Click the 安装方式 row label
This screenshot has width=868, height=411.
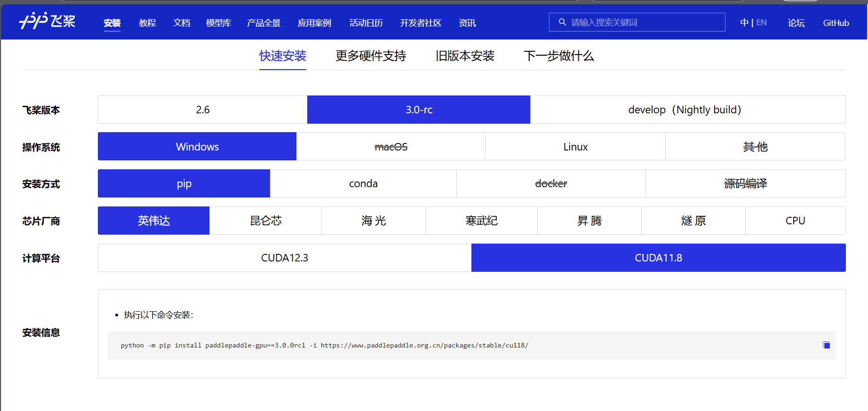point(41,184)
